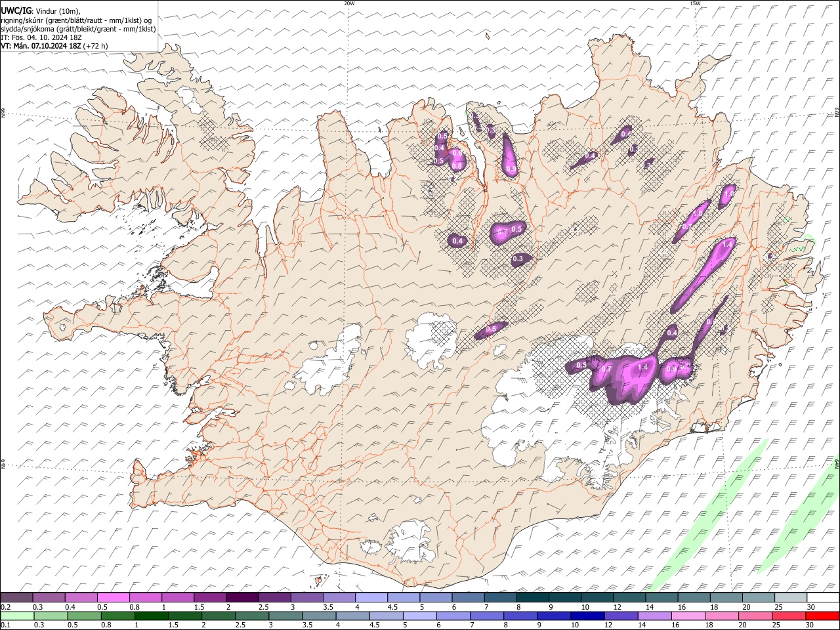Click the deep navy blue 10 rain swatch
Image resolution: width=840 pixels, height=630 pixels.
point(587,616)
